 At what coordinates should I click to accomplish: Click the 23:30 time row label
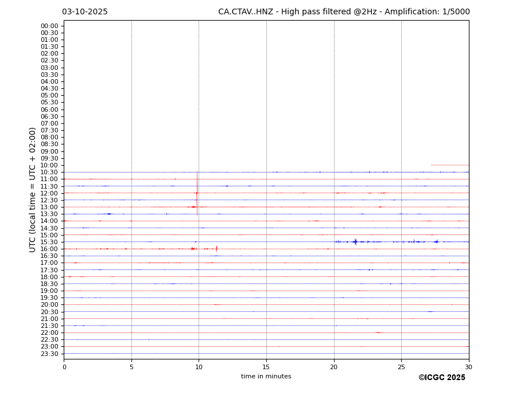point(49,354)
